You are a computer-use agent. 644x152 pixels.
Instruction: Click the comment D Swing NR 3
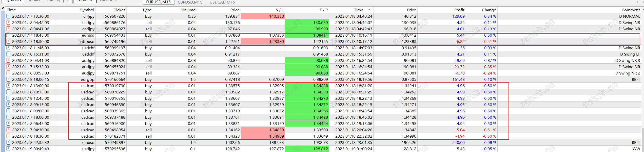[628, 60]
